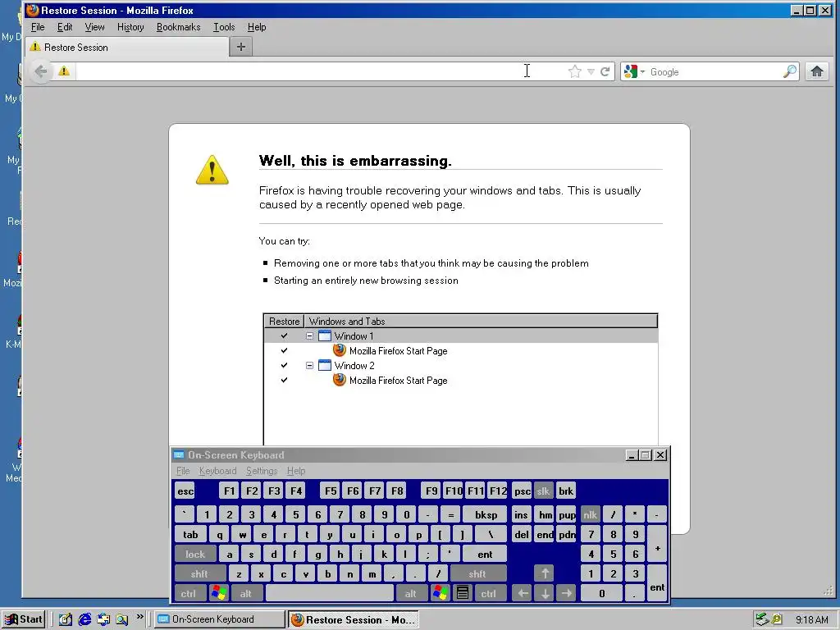Toggle the slk scroll lock key

coord(543,491)
